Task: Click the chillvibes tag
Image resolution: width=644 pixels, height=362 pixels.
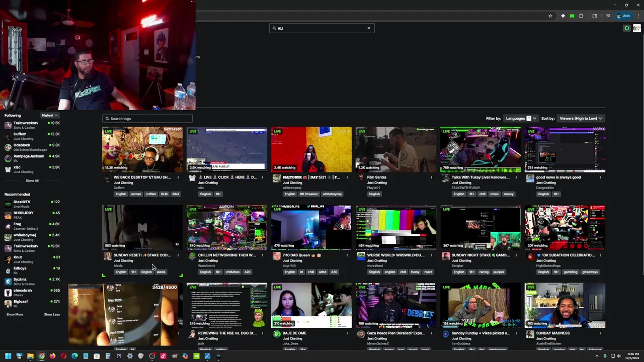Action: (x=232, y=272)
